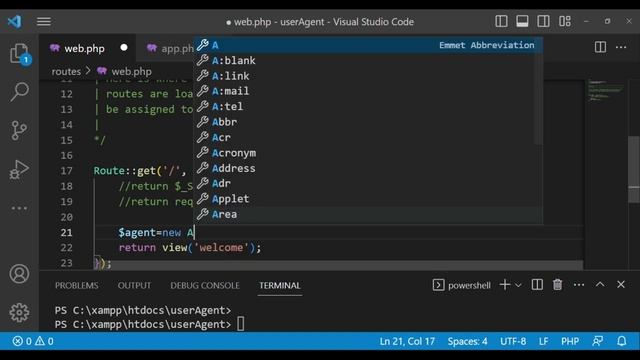Switch to the TERMINAL tab
640x360 pixels.
280,285
